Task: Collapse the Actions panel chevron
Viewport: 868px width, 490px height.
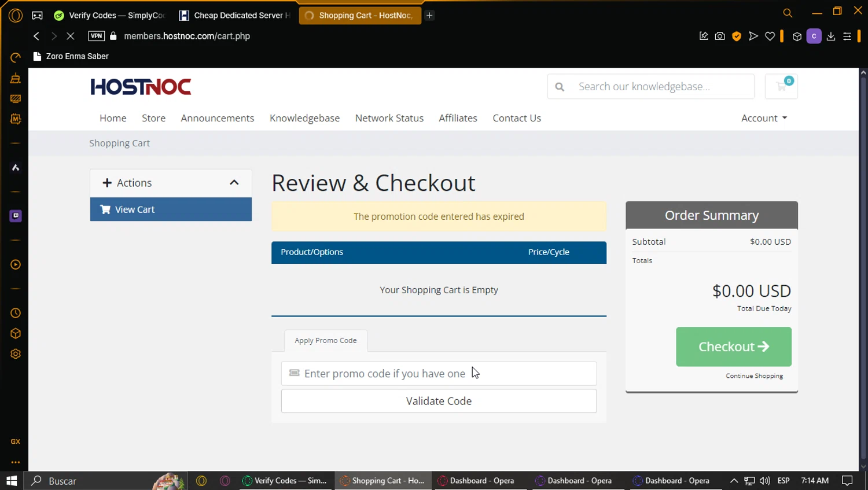Action: coord(234,182)
